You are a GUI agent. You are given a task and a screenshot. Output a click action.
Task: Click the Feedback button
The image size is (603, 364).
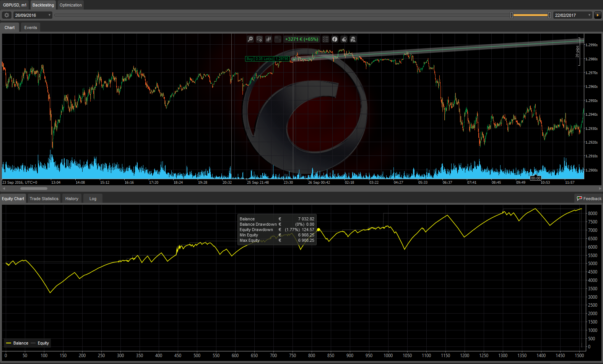pos(589,199)
